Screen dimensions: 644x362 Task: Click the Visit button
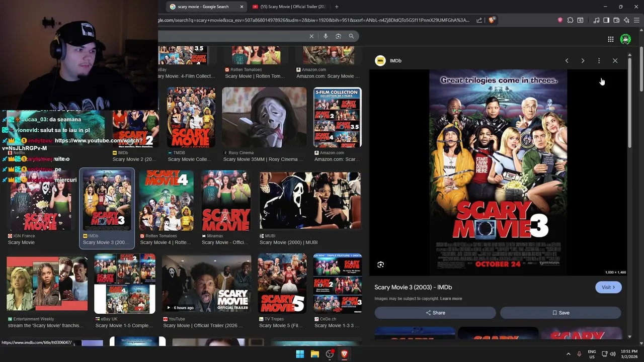608,287
